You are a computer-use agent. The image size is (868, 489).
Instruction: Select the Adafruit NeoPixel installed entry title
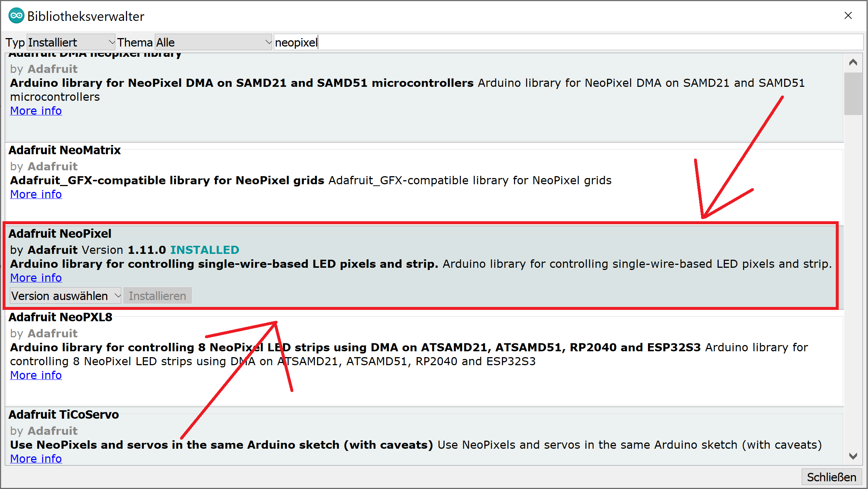60,234
